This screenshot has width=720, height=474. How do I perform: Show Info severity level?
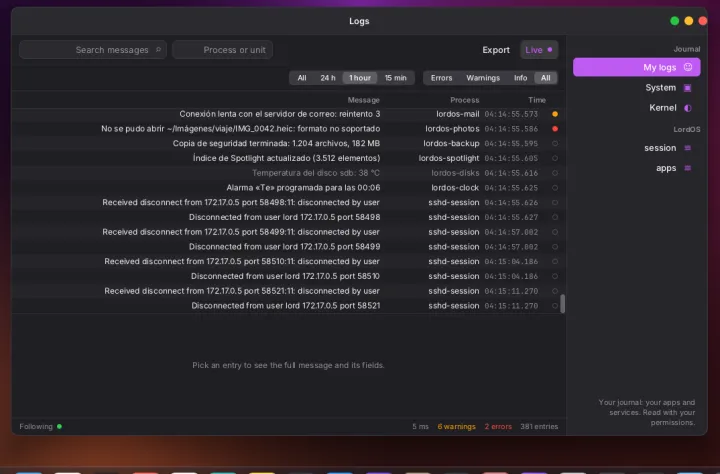click(x=520, y=78)
